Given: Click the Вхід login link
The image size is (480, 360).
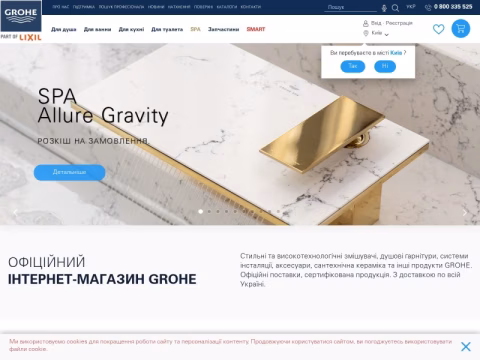Looking at the screenshot, I should 376,23.
